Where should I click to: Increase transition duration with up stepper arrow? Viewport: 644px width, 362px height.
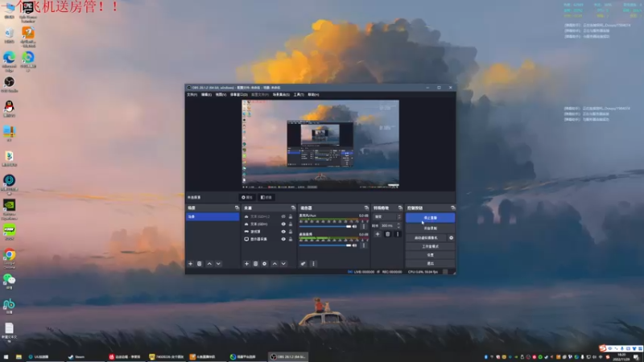coord(398,224)
